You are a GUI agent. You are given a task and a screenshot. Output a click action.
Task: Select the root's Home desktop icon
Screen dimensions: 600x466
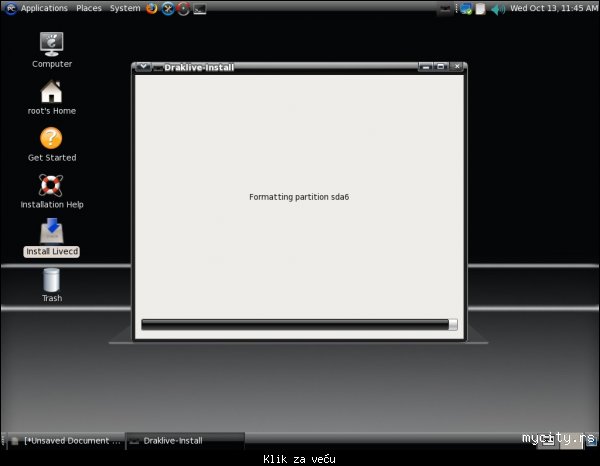(52, 98)
